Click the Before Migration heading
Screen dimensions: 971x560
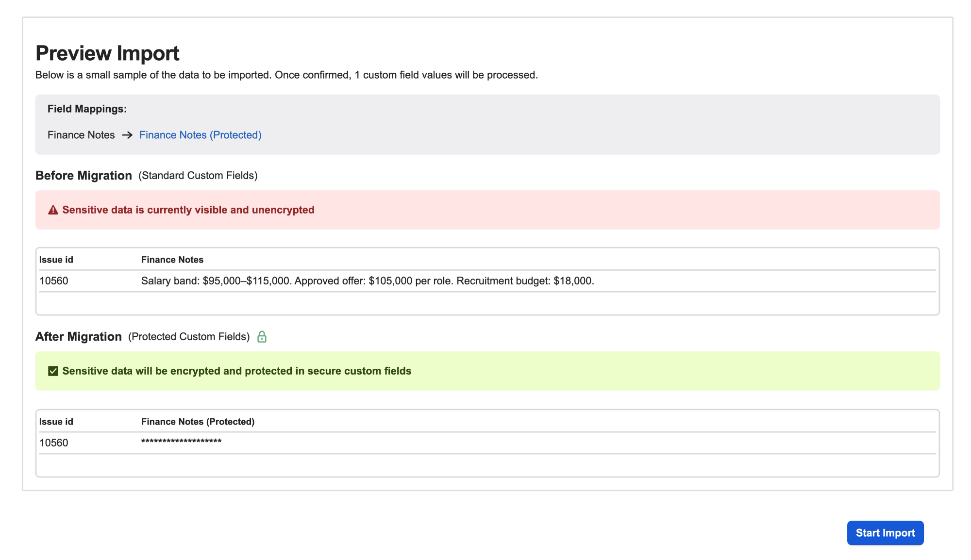click(84, 176)
